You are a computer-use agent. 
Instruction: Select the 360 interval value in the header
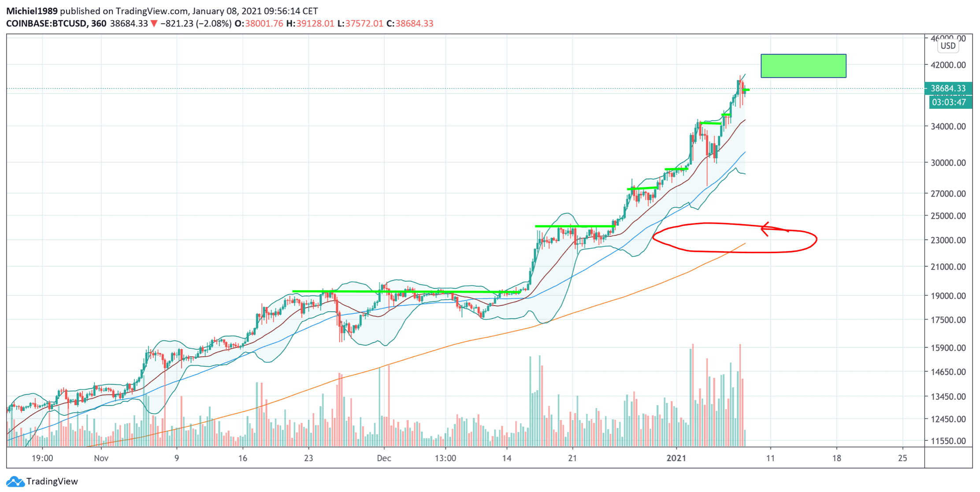tap(99, 23)
